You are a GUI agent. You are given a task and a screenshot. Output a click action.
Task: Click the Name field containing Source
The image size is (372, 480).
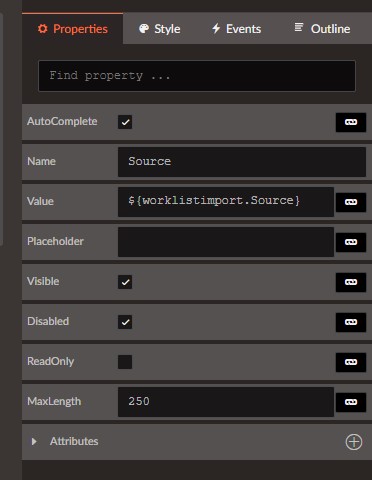tap(242, 162)
